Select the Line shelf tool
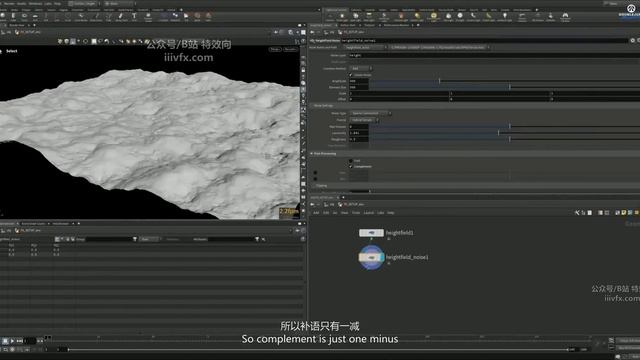Image resolution: width=640 pixels, height=360 pixels. point(57,16)
